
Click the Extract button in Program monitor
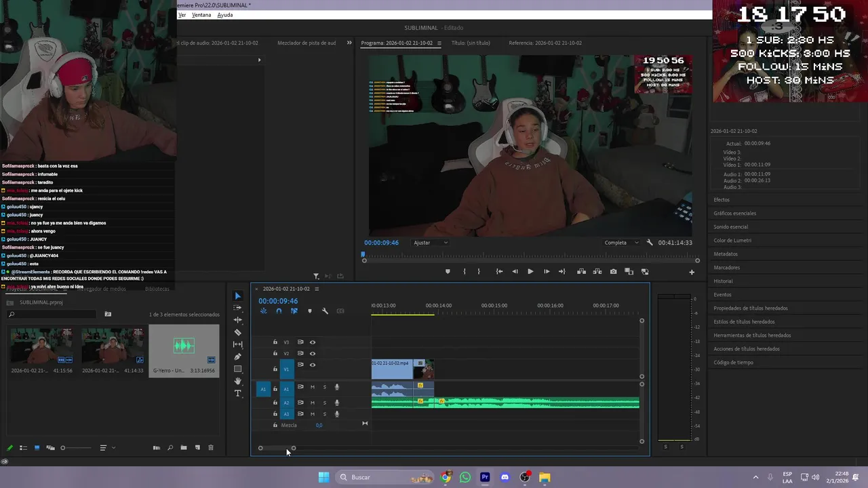(x=597, y=272)
